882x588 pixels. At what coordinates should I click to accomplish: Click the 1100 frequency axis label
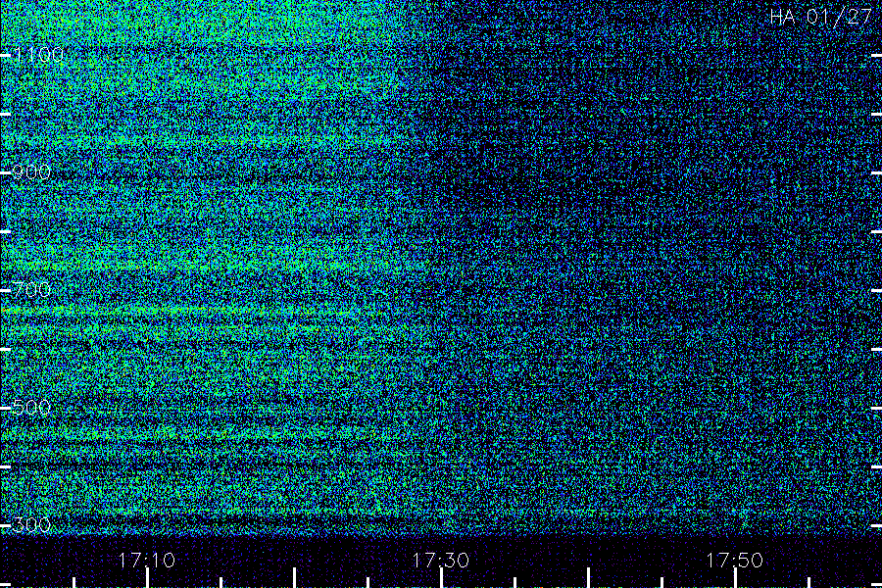point(38,55)
